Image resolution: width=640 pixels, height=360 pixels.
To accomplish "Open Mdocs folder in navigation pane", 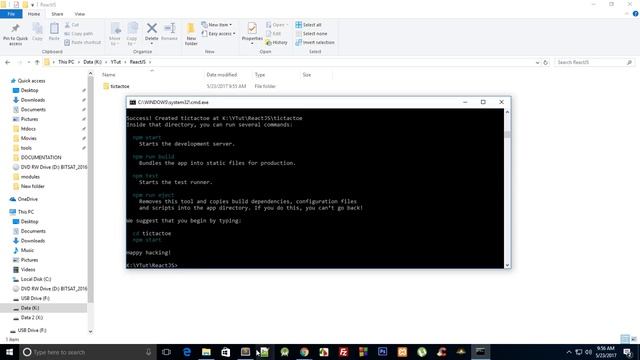I will click(x=28, y=129).
